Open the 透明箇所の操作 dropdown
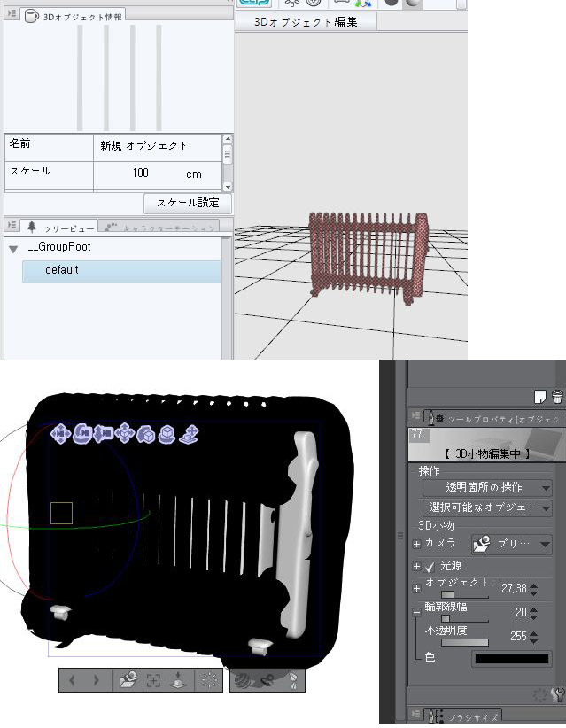This screenshot has height=728, width=566. (487, 487)
